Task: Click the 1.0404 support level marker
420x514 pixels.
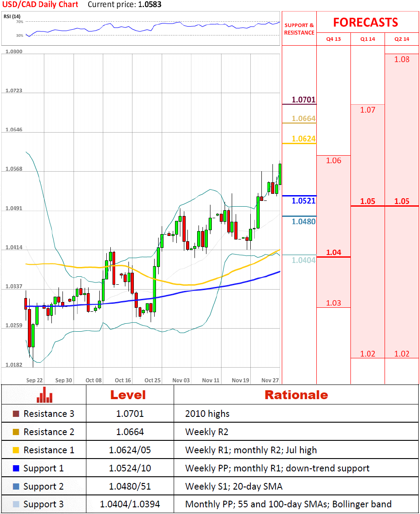Action: (x=303, y=260)
